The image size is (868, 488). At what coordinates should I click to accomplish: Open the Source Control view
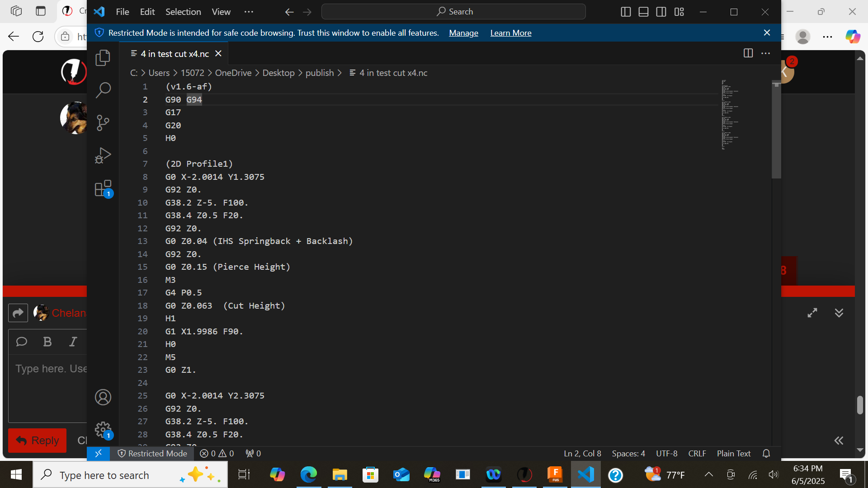[103, 122]
